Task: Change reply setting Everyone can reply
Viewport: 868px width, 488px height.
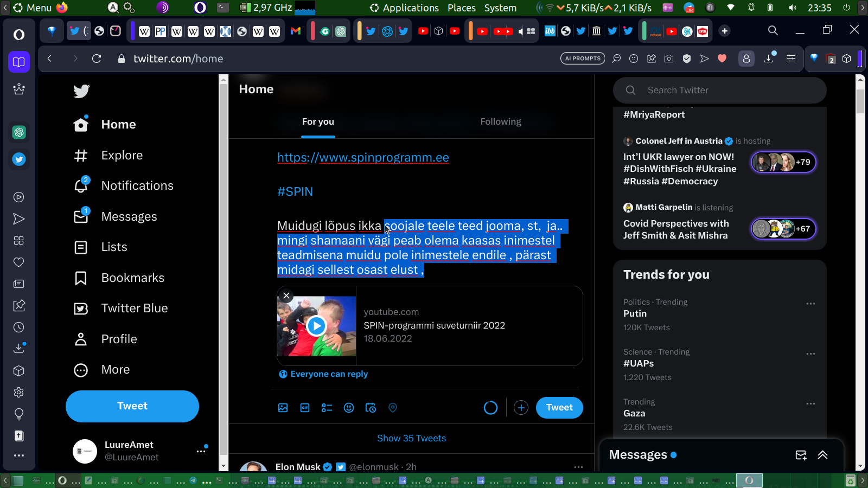Action: (x=323, y=374)
